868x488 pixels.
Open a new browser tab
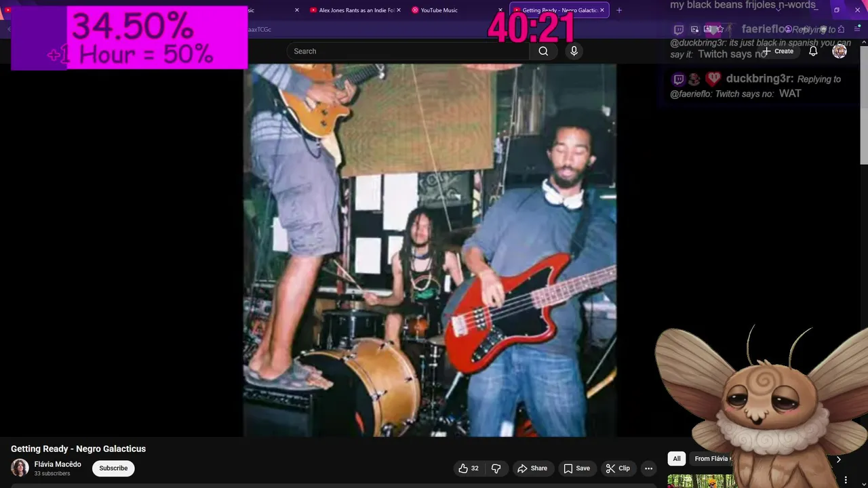(x=618, y=10)
